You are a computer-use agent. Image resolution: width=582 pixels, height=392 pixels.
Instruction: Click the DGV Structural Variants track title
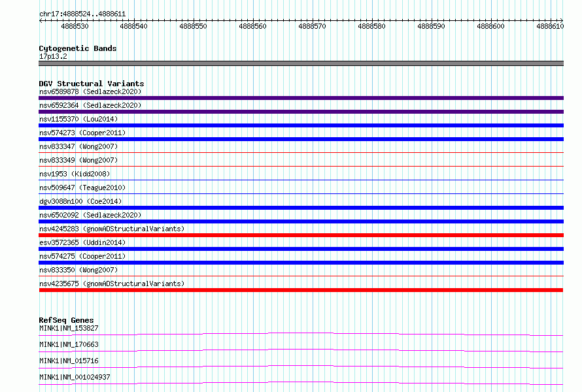(x=92, y=84)
